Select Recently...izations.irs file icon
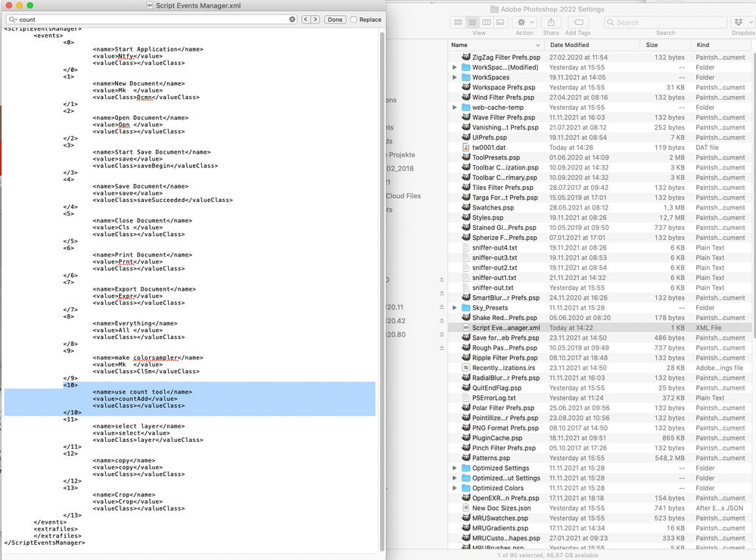 click(465, 368)
